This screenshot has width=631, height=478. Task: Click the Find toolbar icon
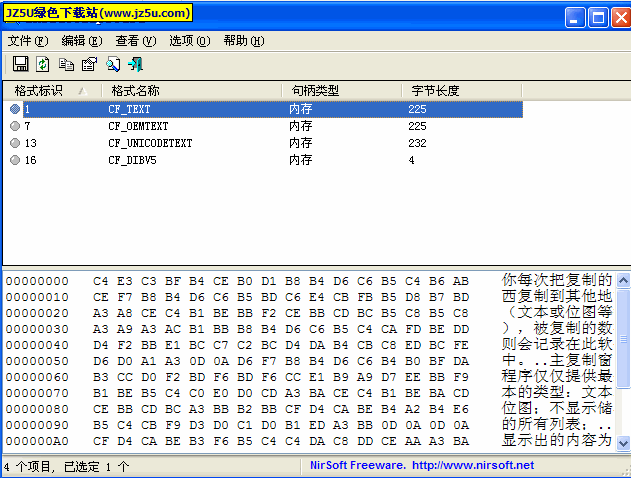tap(113, 64)
